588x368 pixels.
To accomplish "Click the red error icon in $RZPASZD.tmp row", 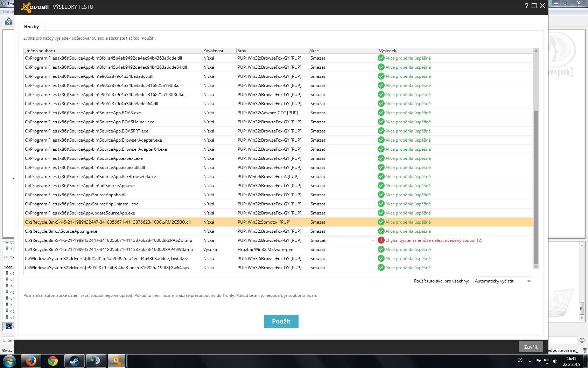I will click(381, 240).
